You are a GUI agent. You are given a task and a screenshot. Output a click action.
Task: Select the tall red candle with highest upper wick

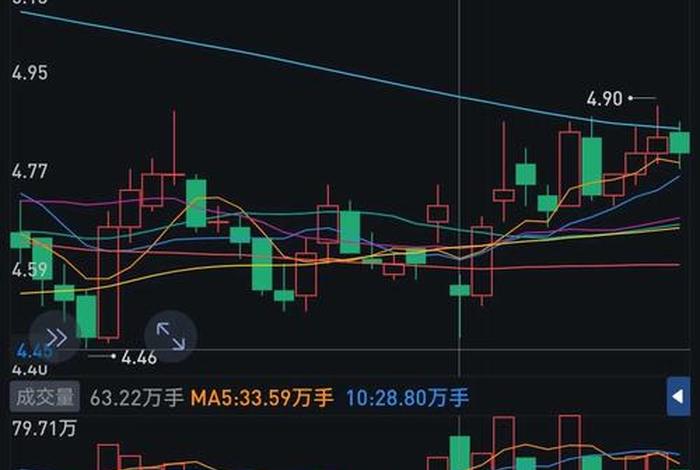click(x=174, y=178)
